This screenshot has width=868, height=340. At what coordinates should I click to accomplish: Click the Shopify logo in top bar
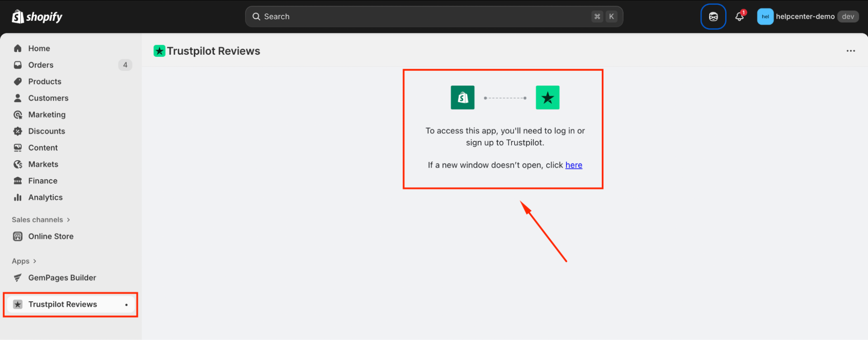(37, 17)
